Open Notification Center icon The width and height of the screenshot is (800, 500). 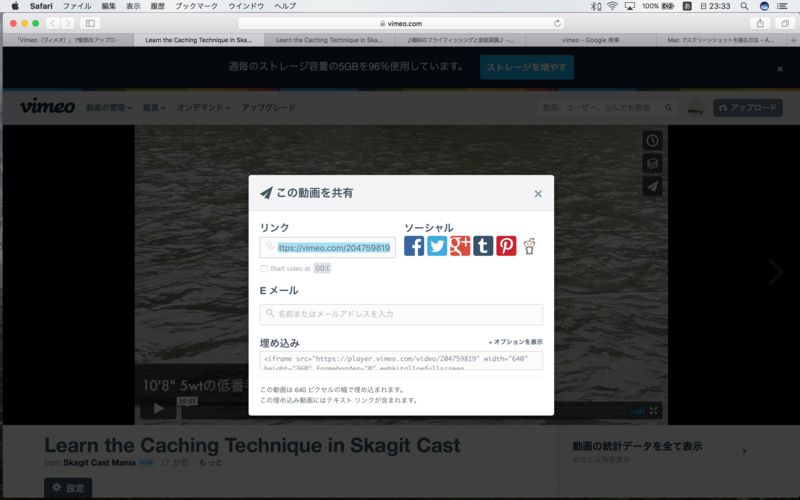coord(782,6)
